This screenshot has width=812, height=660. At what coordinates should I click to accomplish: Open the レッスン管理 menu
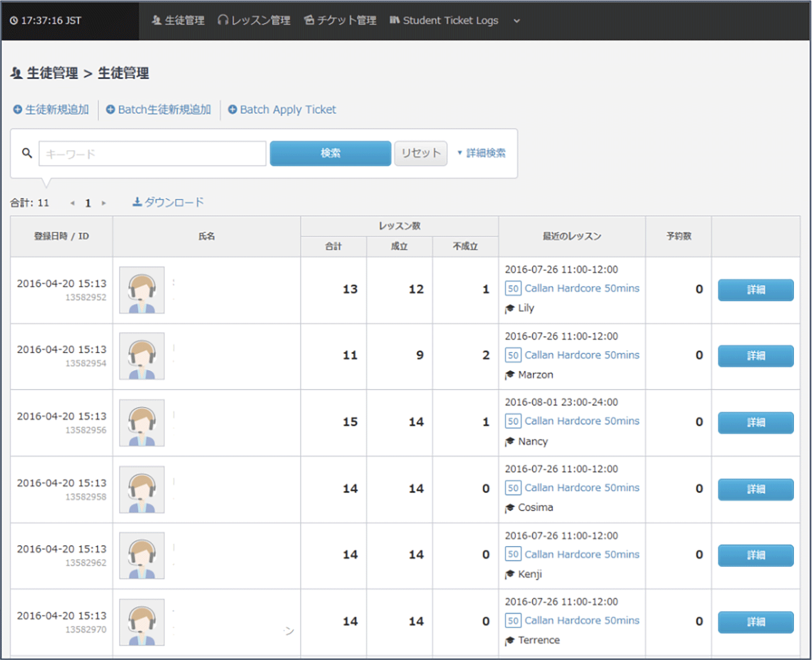254,20
